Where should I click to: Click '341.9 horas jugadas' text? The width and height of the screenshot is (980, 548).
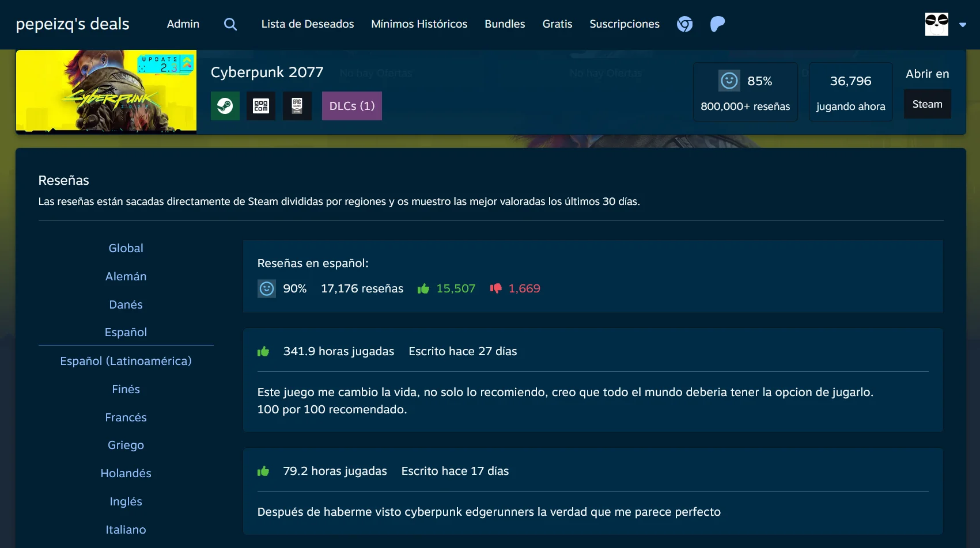click(339, 351)
